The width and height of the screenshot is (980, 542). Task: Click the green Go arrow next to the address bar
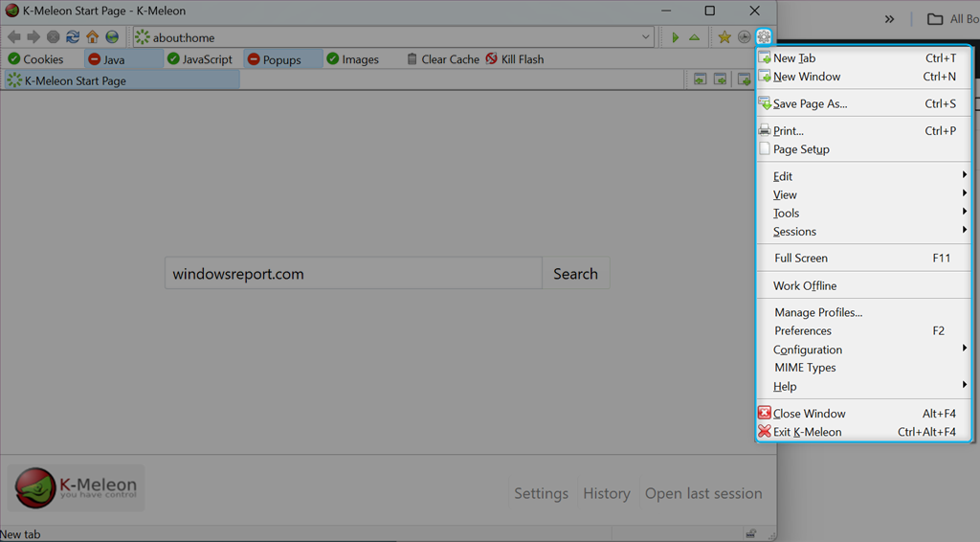pyautogui.click(x=675, y=37)
